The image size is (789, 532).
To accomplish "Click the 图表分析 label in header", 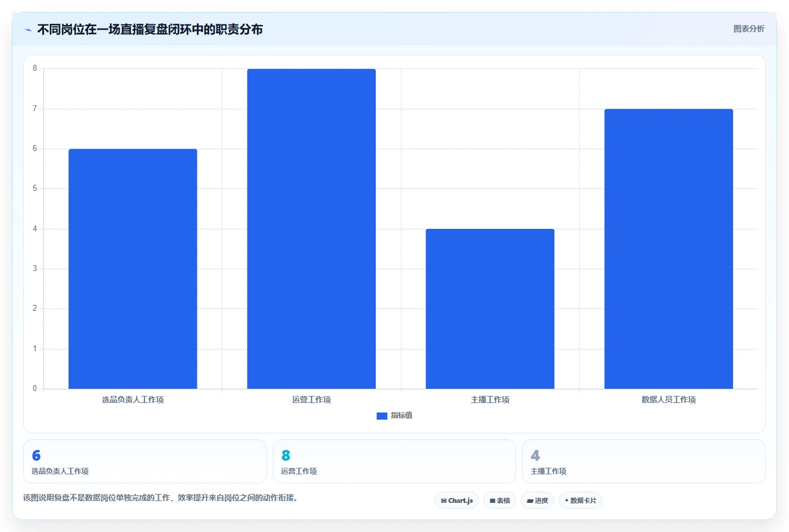I will coord(749,29).
